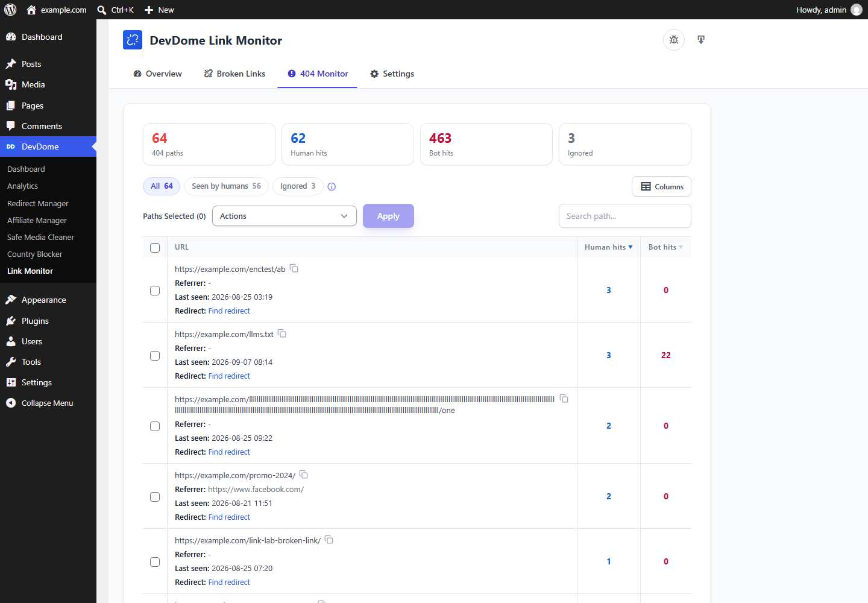868x603 pixels.
Task: Open the Actions dropdown
Action: click(x=285, y=216)
